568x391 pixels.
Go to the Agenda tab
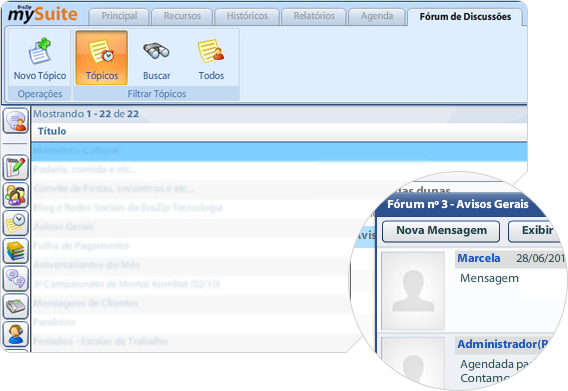[x=377, y=17]
